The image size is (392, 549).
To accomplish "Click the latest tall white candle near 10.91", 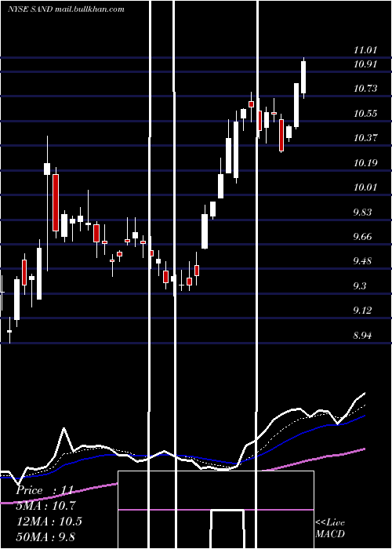I will pyautogui.click(x=303, y=78).
